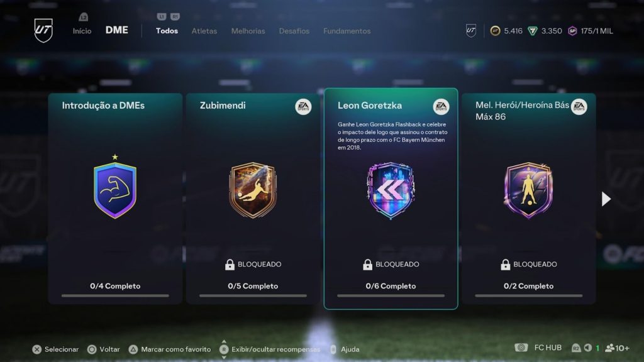
Task: Switch to the Melhorias tab
Action: coord(248,31)
